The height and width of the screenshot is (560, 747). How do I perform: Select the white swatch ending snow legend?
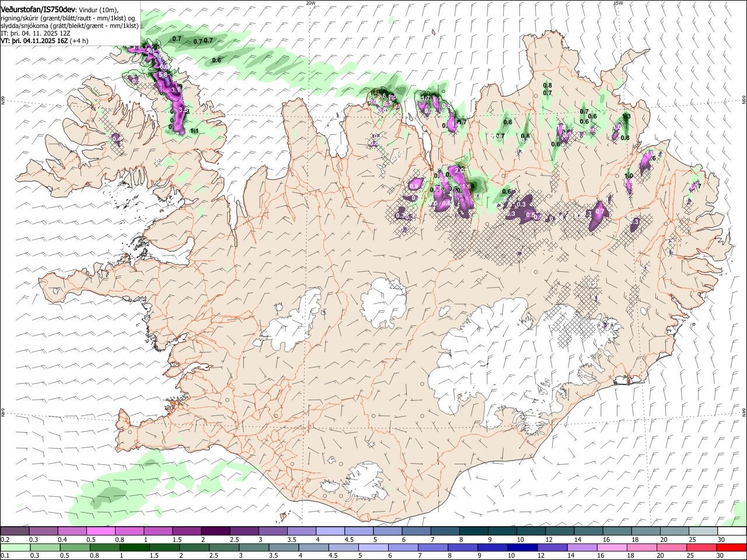point(731,531)
